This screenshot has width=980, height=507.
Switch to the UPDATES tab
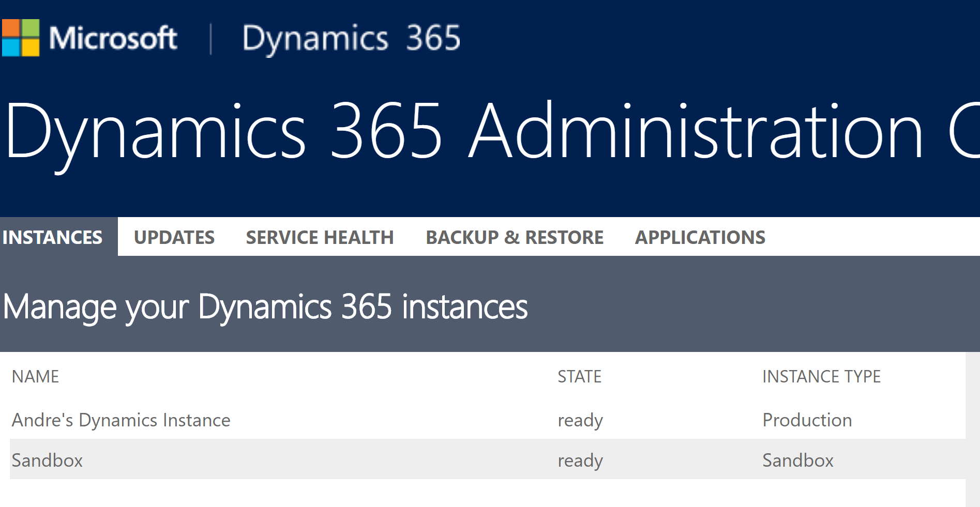(x=174, y=237)
